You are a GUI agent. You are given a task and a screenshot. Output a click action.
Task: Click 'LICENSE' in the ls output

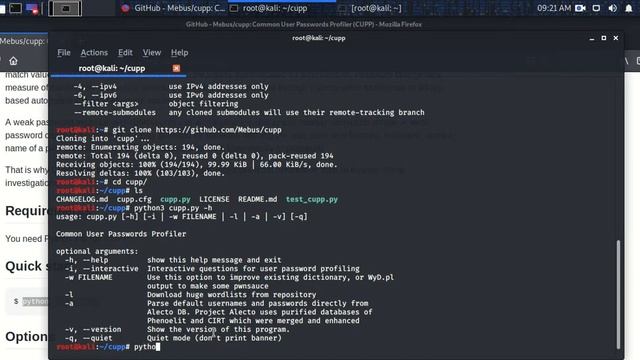coord(214,200)
